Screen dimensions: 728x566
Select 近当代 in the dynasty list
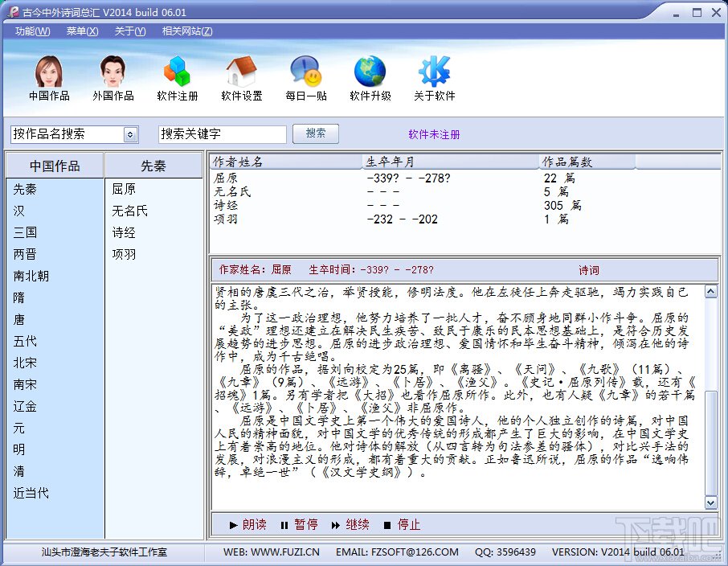pos(31,493)
